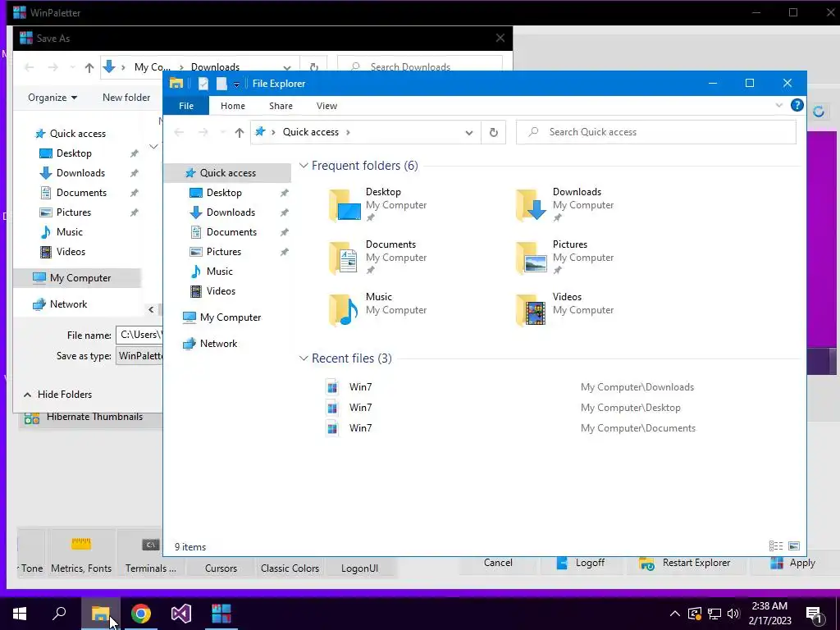Switch to the Home ribbon tab

coord(232,106)
